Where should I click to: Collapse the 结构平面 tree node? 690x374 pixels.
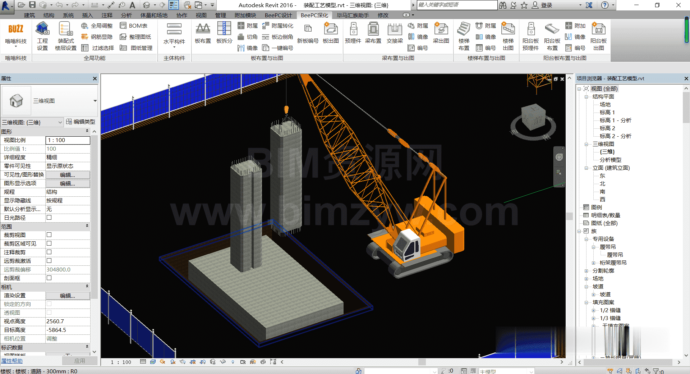(587, 96)
